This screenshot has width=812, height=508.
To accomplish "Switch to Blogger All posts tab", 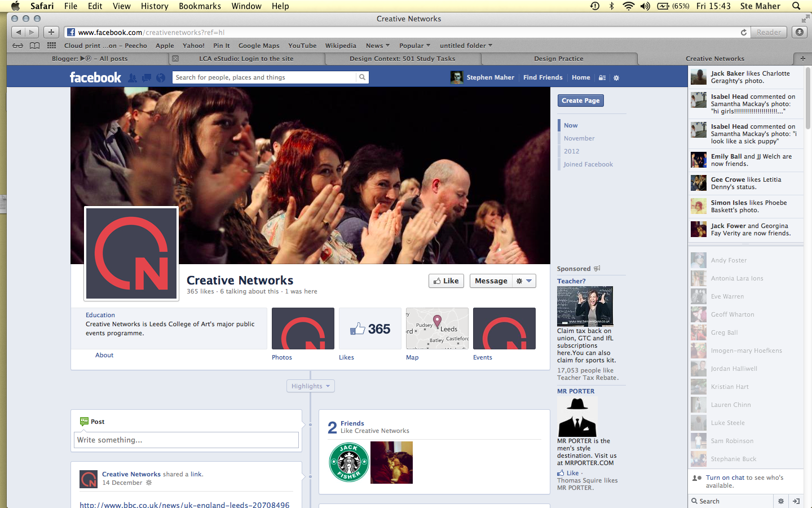I will coord(89,58).
